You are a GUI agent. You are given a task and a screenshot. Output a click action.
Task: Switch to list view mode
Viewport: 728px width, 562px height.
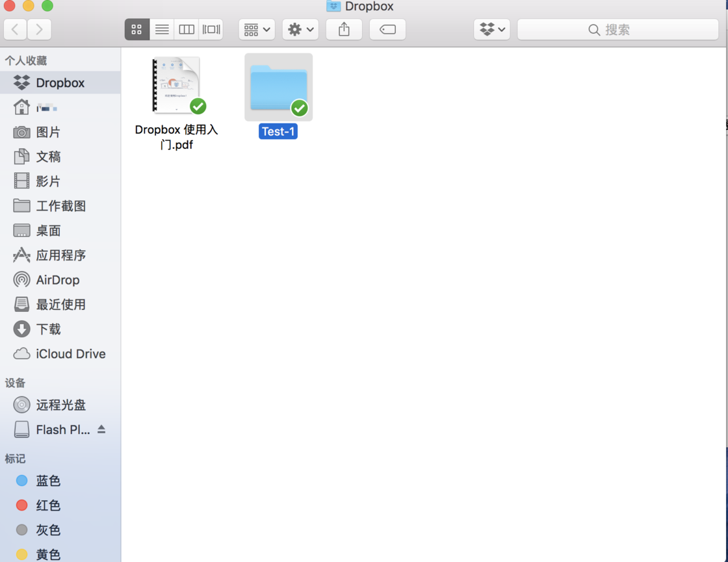(x=162, y=30)
